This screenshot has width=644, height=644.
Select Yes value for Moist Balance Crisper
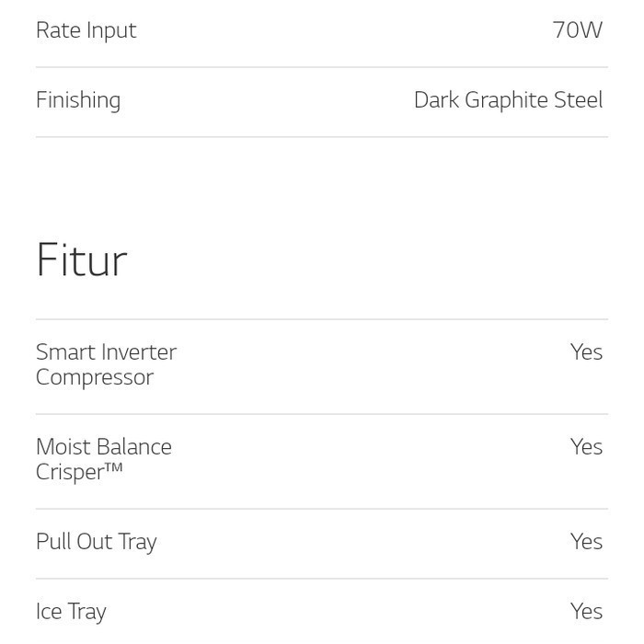point(586,447)
